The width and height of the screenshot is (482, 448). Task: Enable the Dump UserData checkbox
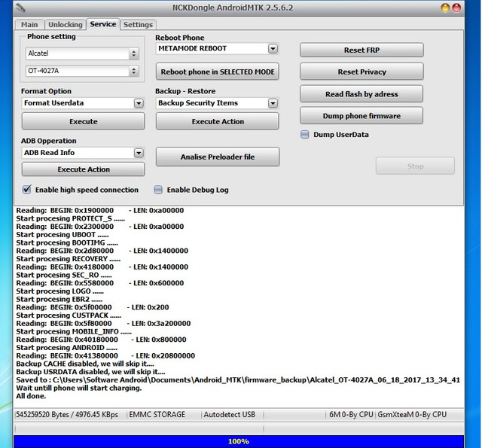304,135
